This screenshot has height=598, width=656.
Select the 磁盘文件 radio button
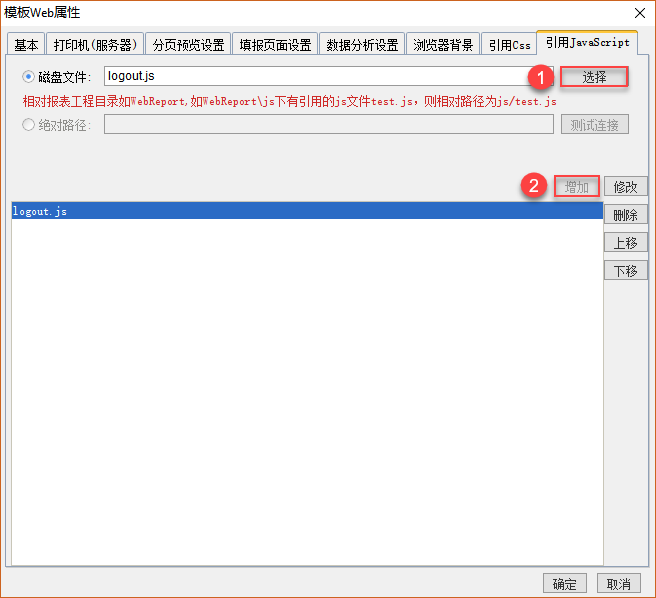[x=28, y=77]
